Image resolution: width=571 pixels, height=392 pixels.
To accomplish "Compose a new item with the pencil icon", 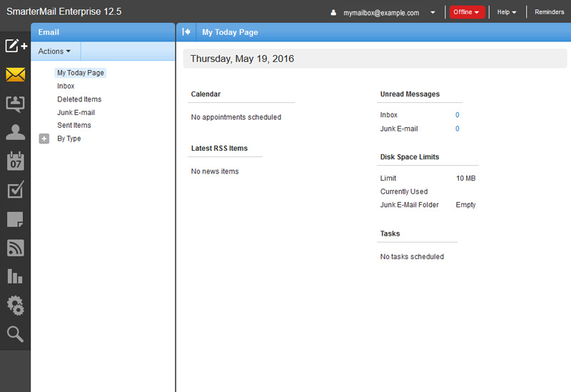I will (15, 46).
